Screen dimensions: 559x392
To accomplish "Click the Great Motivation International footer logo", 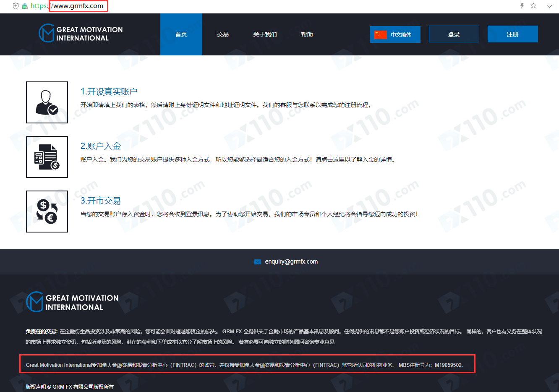I will (72, 302).
